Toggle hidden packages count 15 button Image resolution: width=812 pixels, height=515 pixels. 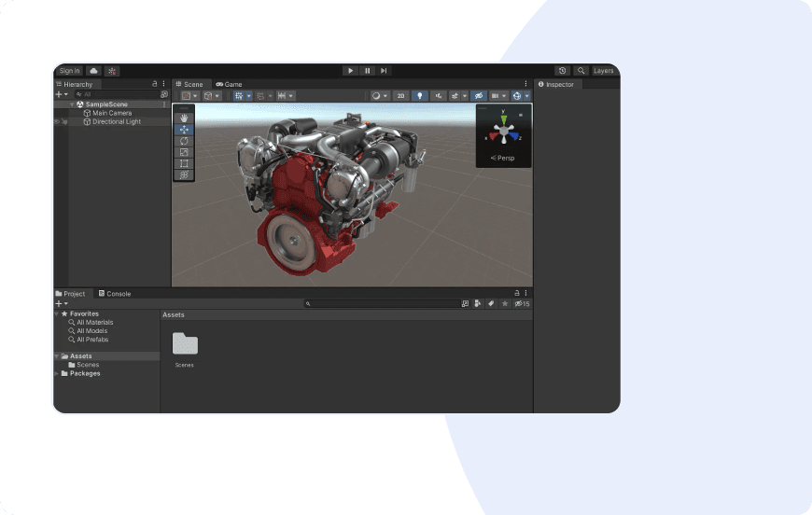point(522,304)
